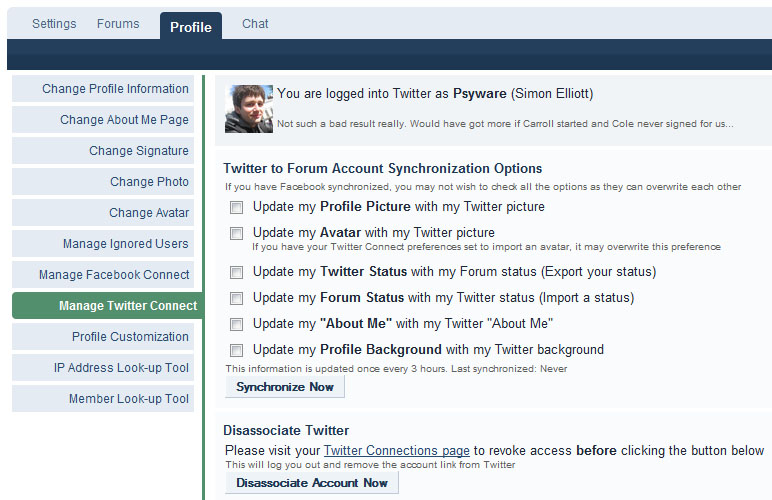Choose Manage Facebook Connect sidebar item
The width and height of the screenshot is (772, 500).
(114, 275)
